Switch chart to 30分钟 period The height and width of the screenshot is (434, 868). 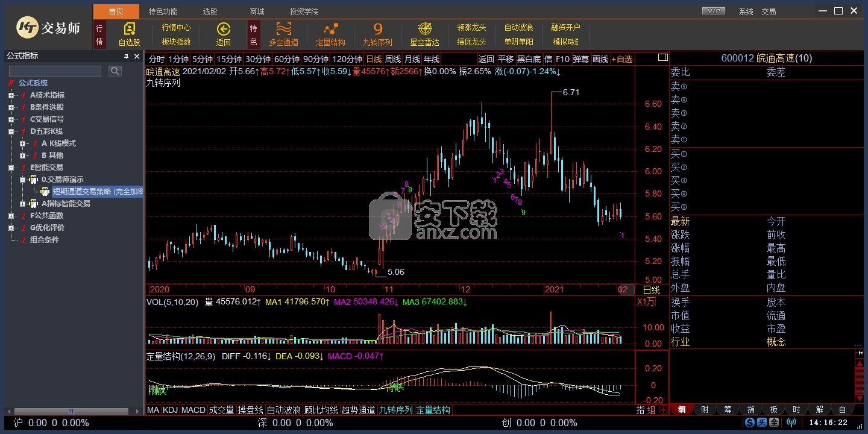258,59
